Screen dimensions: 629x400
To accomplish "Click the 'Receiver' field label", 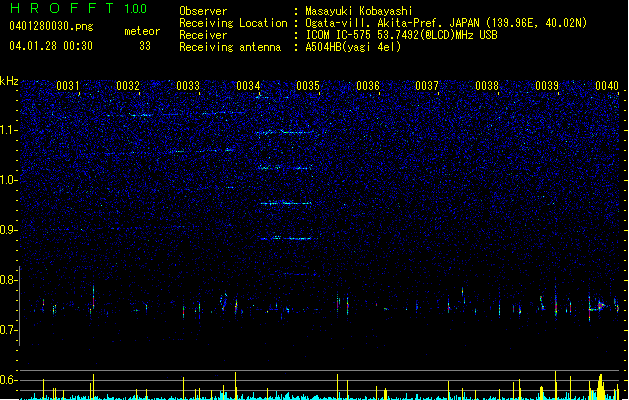I will pyautogui.click(x=203, y=35).
